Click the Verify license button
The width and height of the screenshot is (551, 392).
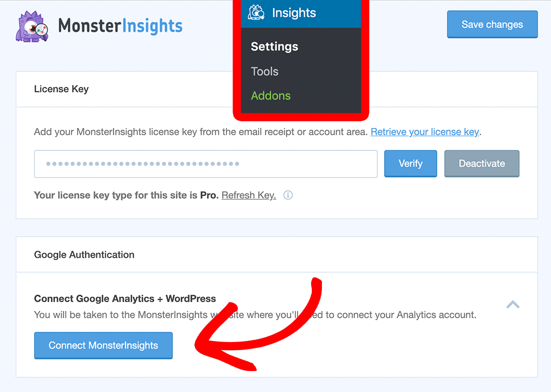(x=410, y=164)
